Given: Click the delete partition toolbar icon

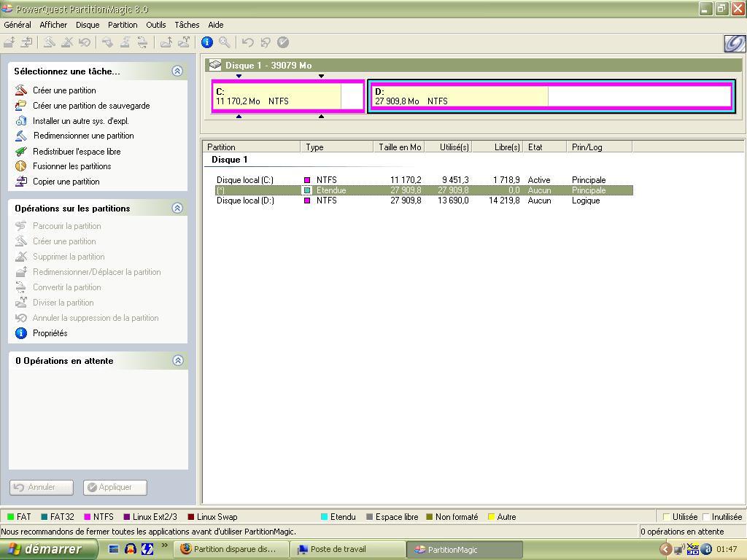Looking at the screenshot, I should pyautogui.click(x=67, y=42).
